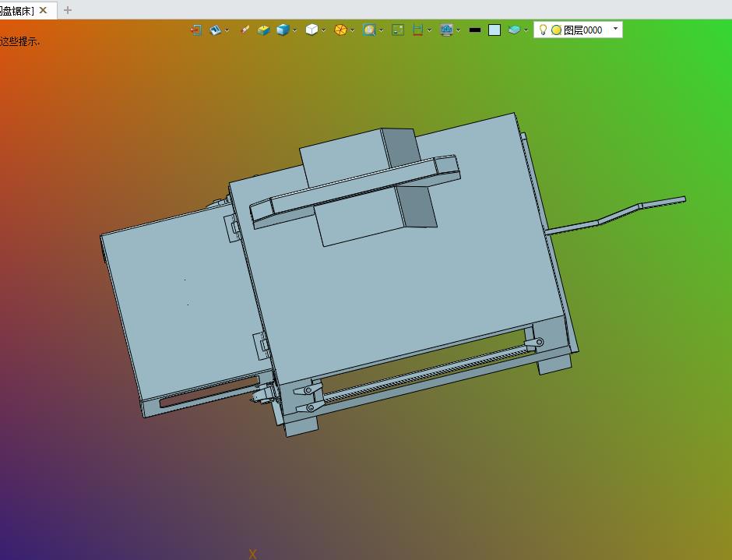Select the brush attribute painter icon
This screenshot has width=732, height=560.
click(x=245, y=30)
